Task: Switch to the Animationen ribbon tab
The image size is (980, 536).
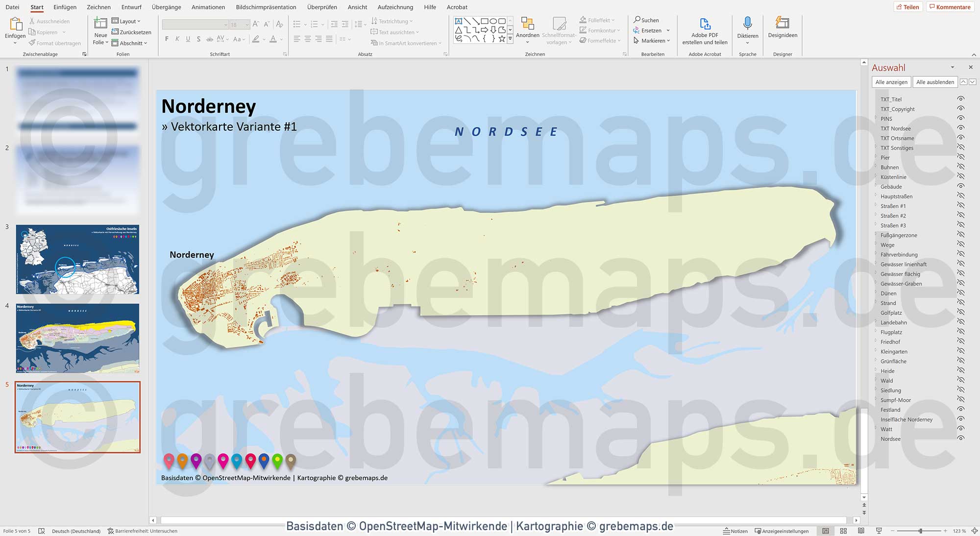Action: coord(208,7)
